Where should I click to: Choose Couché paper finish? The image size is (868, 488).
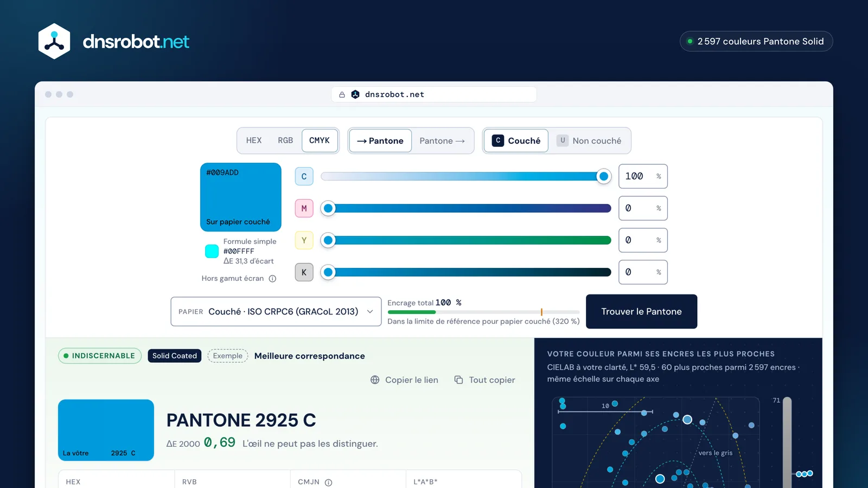tap(516, 140)
